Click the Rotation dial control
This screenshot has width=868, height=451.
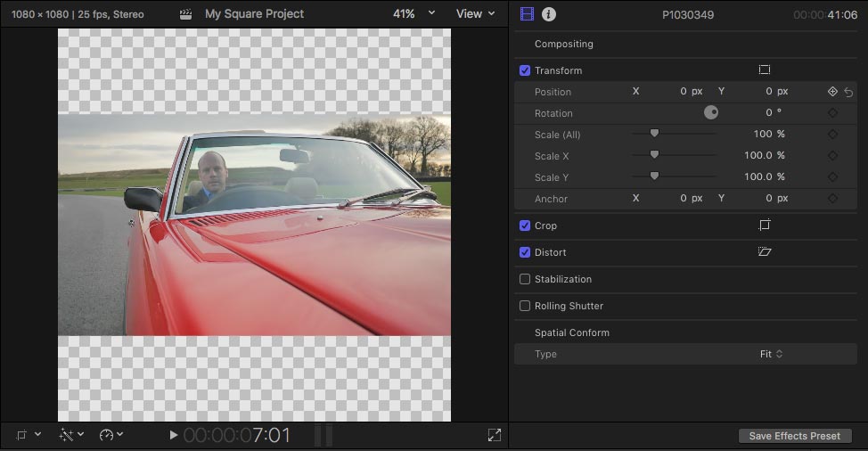click(711, 113)
